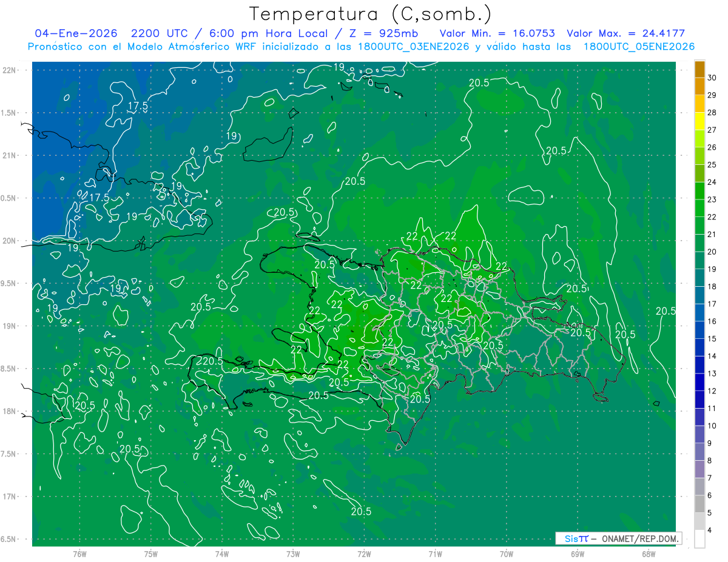
Task: Select the "71W" longitude axis label
Action: 435,554
